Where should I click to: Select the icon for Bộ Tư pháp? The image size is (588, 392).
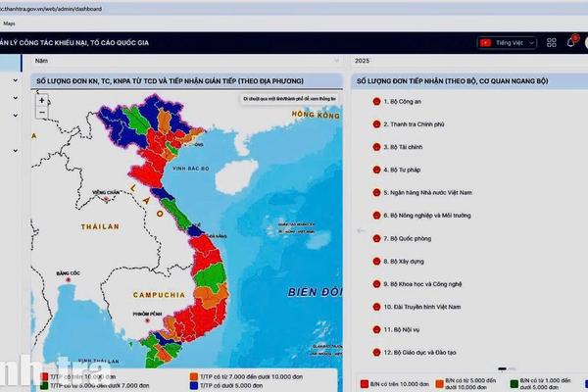coord(376,170)
